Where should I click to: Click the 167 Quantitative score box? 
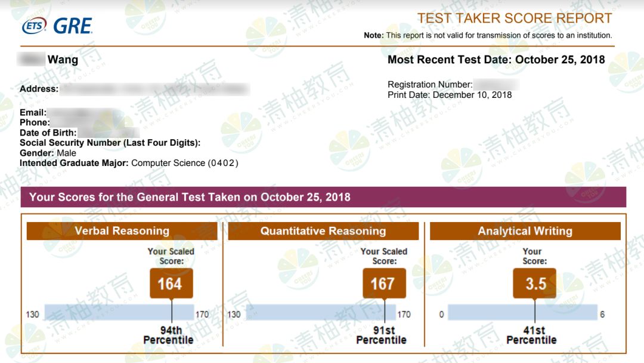click(384, 283)
